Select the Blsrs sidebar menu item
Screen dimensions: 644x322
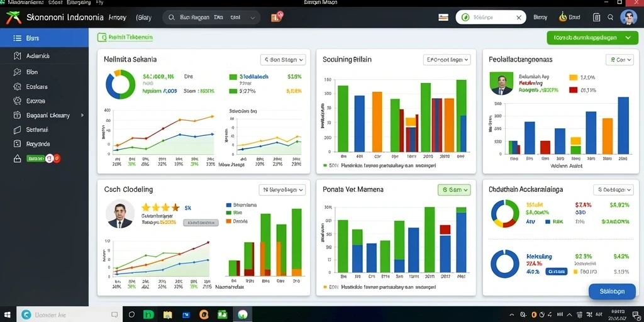45,38
